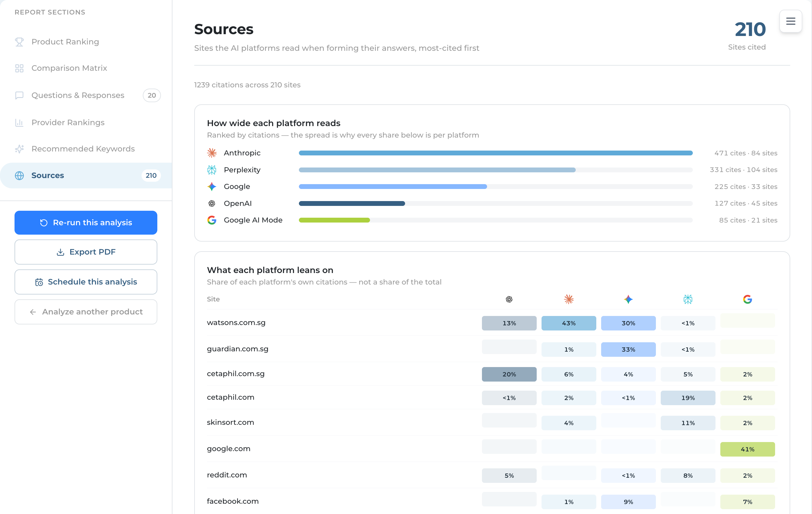
Task: Click the Perplexity logo in platform reads list
Action: [x=212, y=170]
